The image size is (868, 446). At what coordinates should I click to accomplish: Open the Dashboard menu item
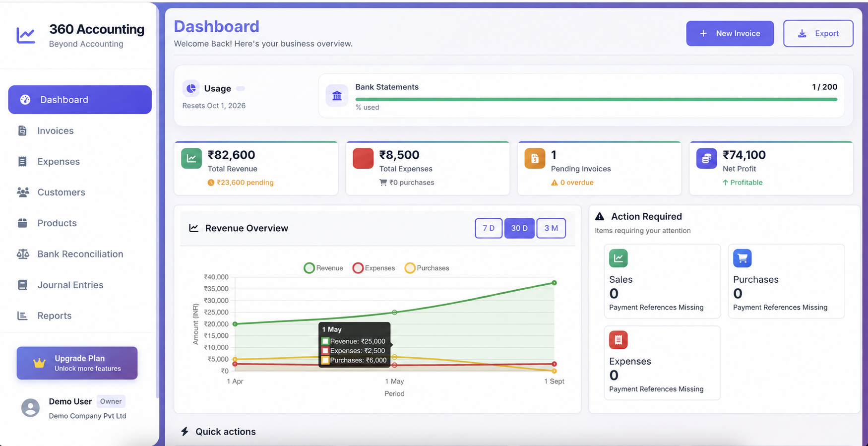[x=80, y=100]
